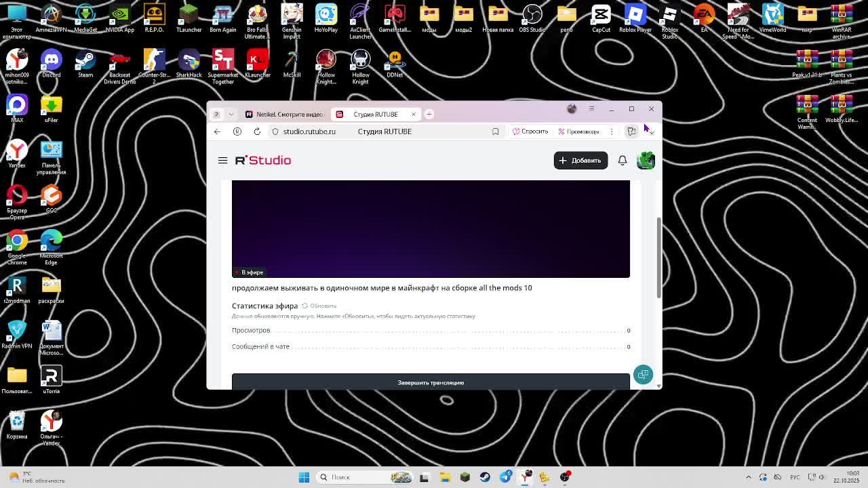Select the WinRAR archive desktop icon
Screen dimensions: 868x488
pos(842,21)
